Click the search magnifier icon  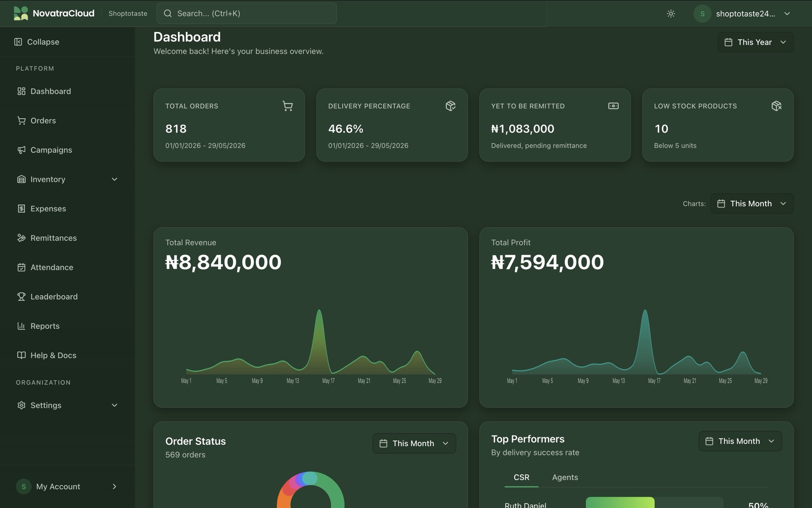tap(168, 14)
